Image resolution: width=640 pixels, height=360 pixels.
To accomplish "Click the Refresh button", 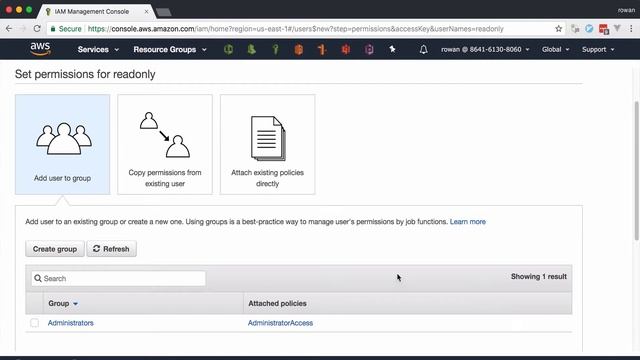I will pos(111,249).
